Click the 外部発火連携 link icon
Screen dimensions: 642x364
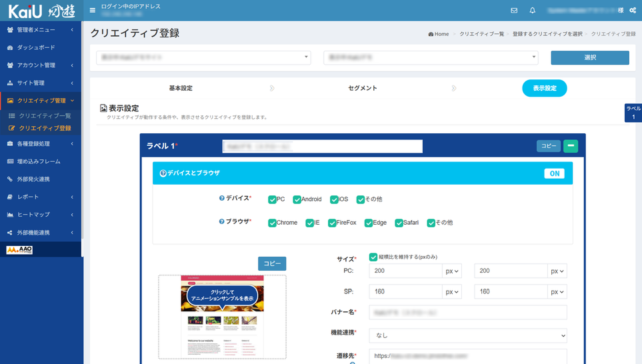pos(10,179)
